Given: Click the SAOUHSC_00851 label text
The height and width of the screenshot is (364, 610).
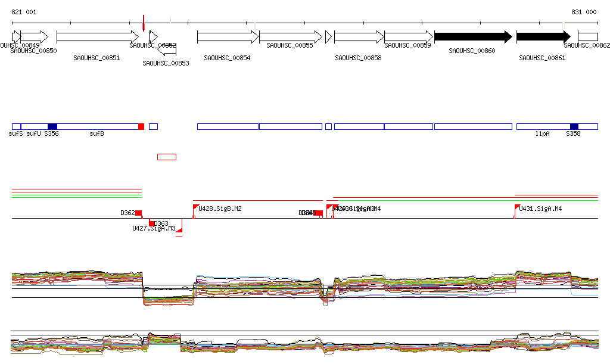Looking at the screenshot, I should (97, 58).
